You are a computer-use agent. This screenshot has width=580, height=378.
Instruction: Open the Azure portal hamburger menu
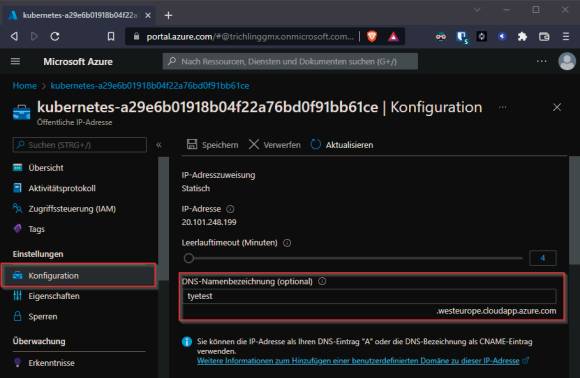[15, 61]
